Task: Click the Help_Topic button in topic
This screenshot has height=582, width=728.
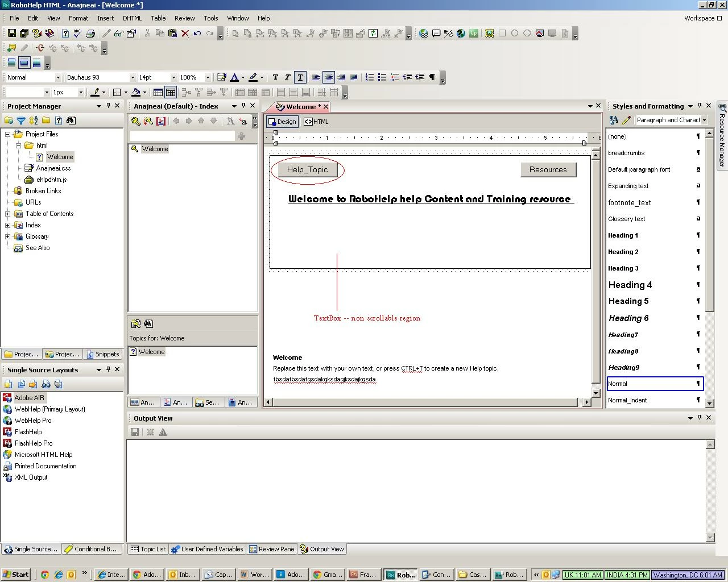Action: tap(308, 169)
